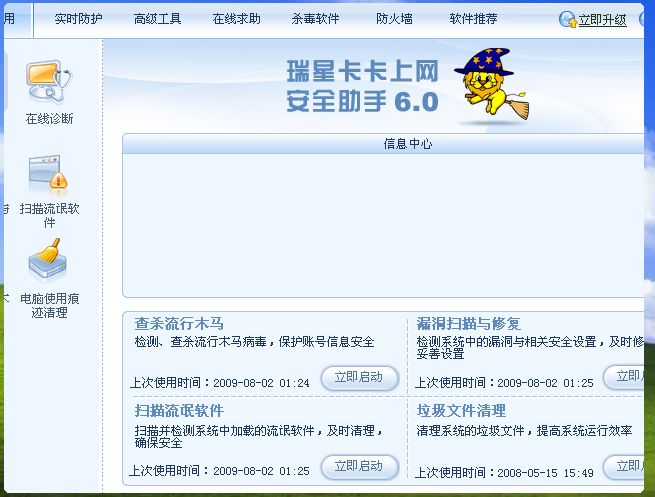Click the 垃圾文件清理 heading

(461, 411)
